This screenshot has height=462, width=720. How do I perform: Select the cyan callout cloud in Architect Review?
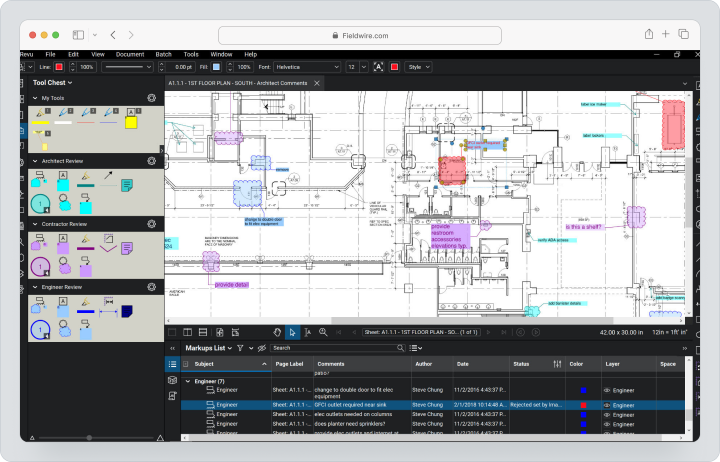[39, 179]
